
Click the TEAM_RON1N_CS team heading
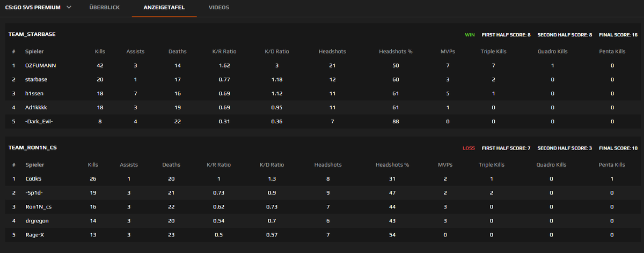tap(32, 147)
